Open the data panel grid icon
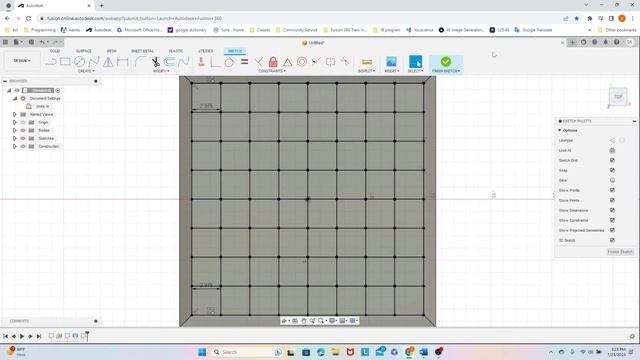The height and width of the screenshot is (360, 640). pyautogui.click(x=5, y=42)
